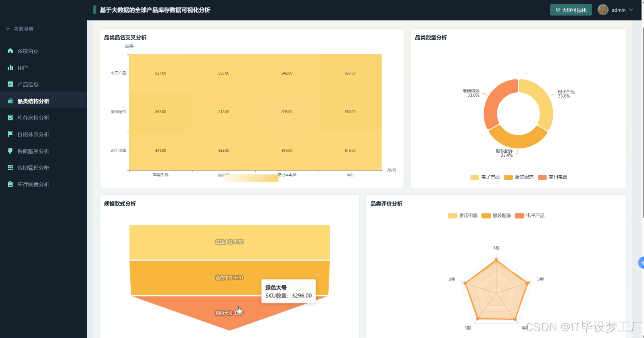
Task: Open the 产品信息 menu item
Action: tap(43, 84)
